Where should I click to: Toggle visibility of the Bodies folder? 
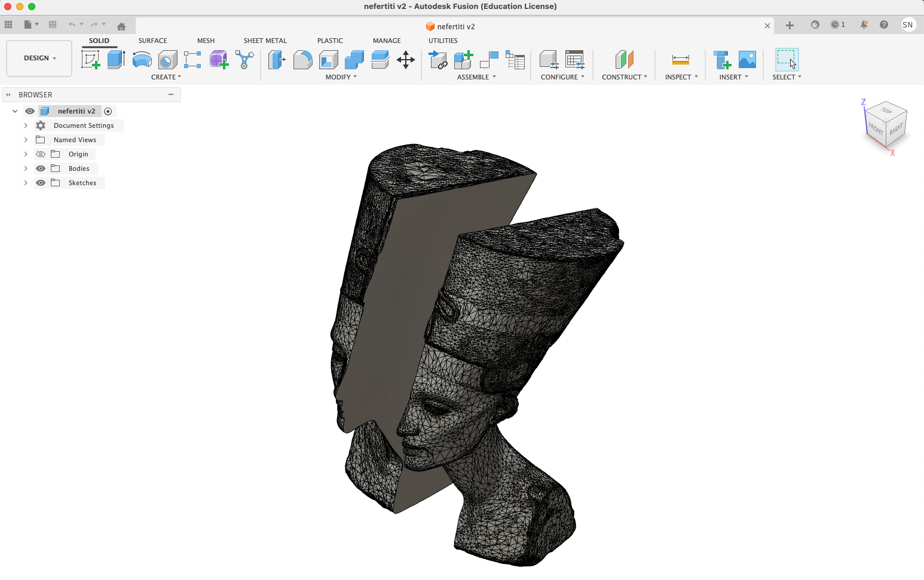pos(40,168)
